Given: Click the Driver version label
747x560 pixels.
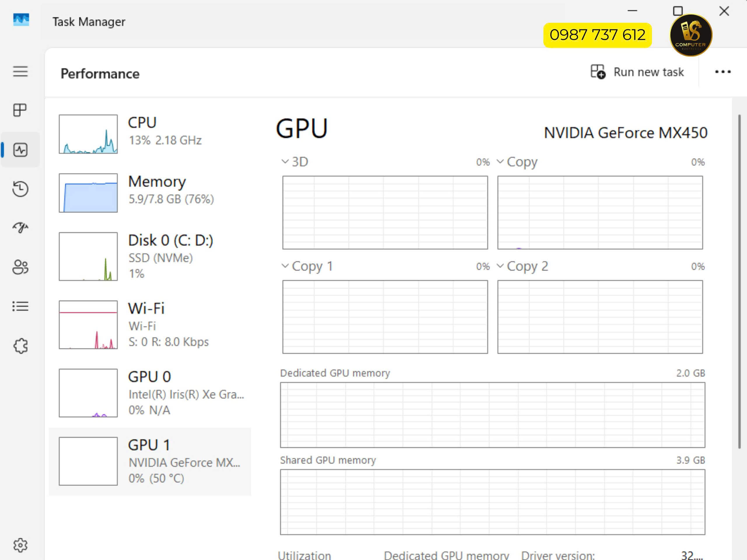Looking at the screenshot, I should pos(558,555).
